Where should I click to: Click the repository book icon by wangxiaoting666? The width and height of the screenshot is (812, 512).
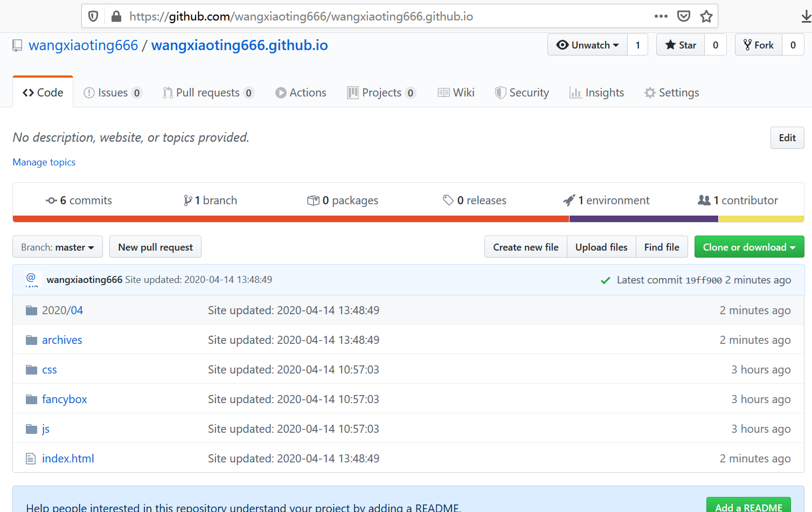pyautogui.click(x=17, y=46)
